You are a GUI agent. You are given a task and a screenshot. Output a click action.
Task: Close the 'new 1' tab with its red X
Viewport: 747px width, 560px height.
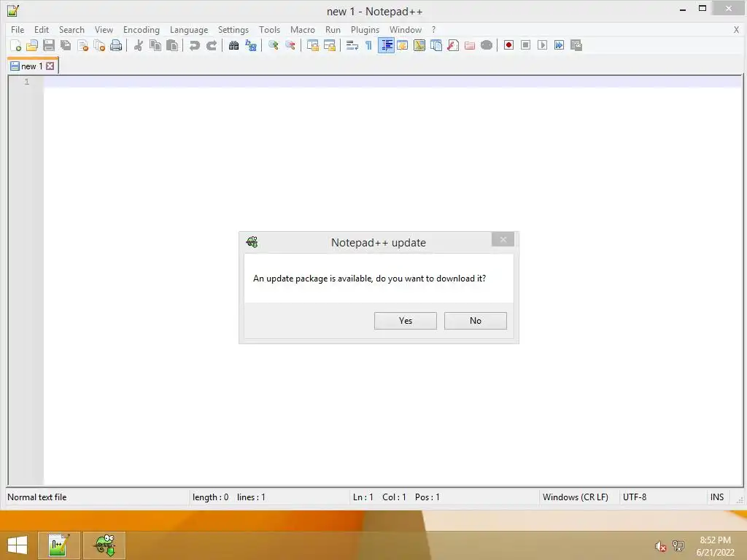(50, 66)
